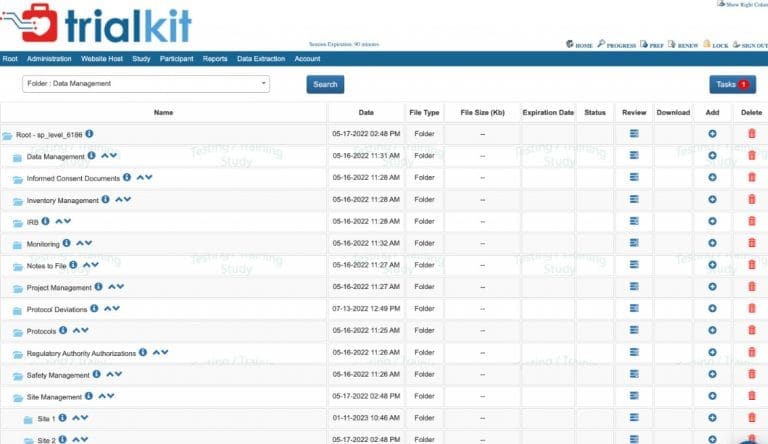The height and width of the screenshot is (444, 768).
Task: Show info for Informed Consent Documents
Action: point(127,177)
